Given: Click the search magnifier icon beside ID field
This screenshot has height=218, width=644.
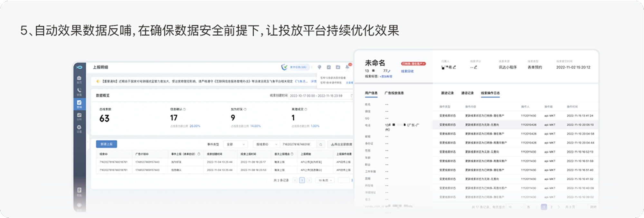Looking at the screenshot, I should 321,144.
